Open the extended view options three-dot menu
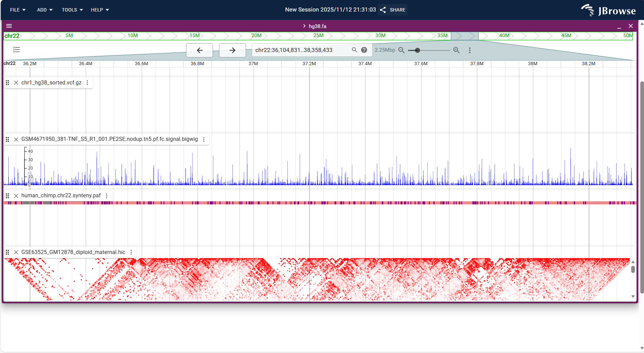Viewport: 644px width, 353px height. point(469,50)
